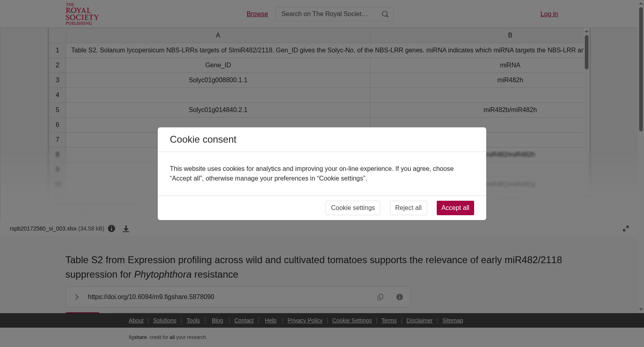Open Contact footer link

[x=244, y=320]
